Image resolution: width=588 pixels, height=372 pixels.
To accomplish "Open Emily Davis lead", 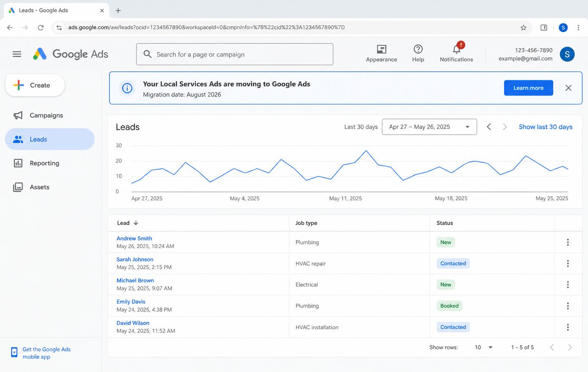I will (131, 302).
